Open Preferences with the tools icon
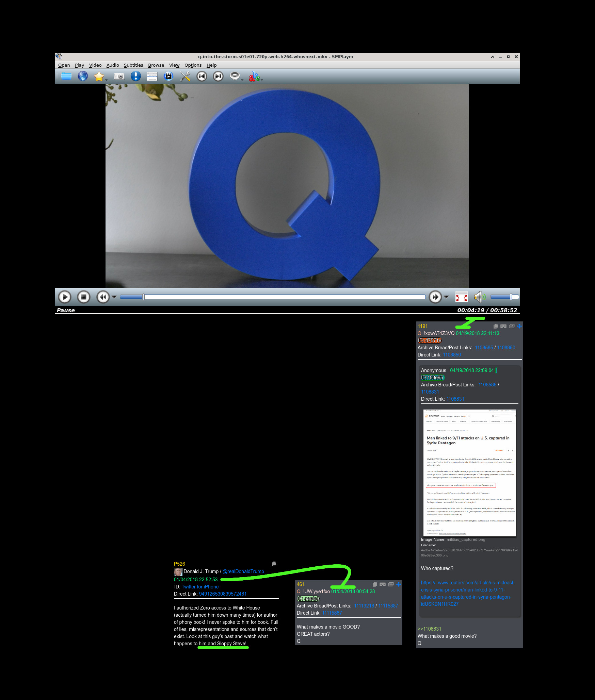This screenshot has height=700, width=595. point(185,76)
